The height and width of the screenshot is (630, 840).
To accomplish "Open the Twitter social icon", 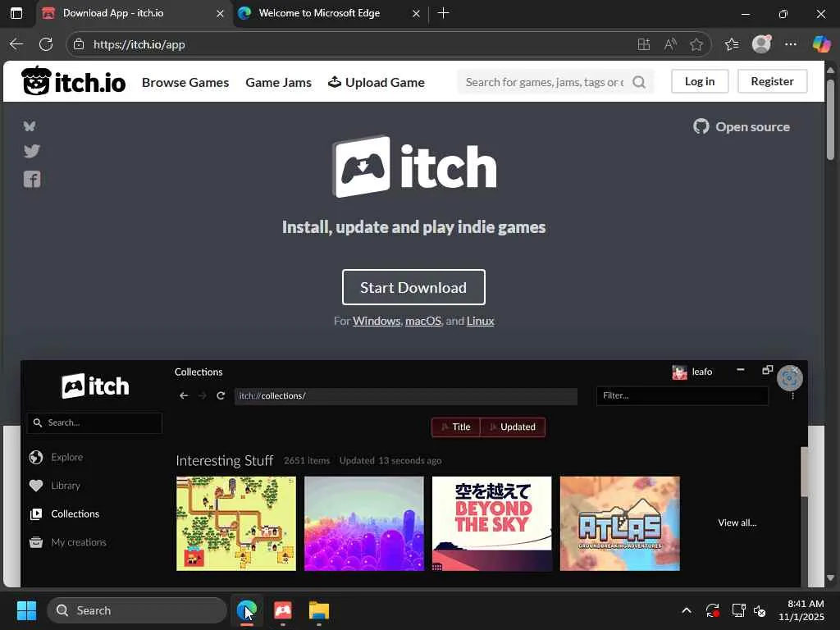I will (x=32, y=151).
